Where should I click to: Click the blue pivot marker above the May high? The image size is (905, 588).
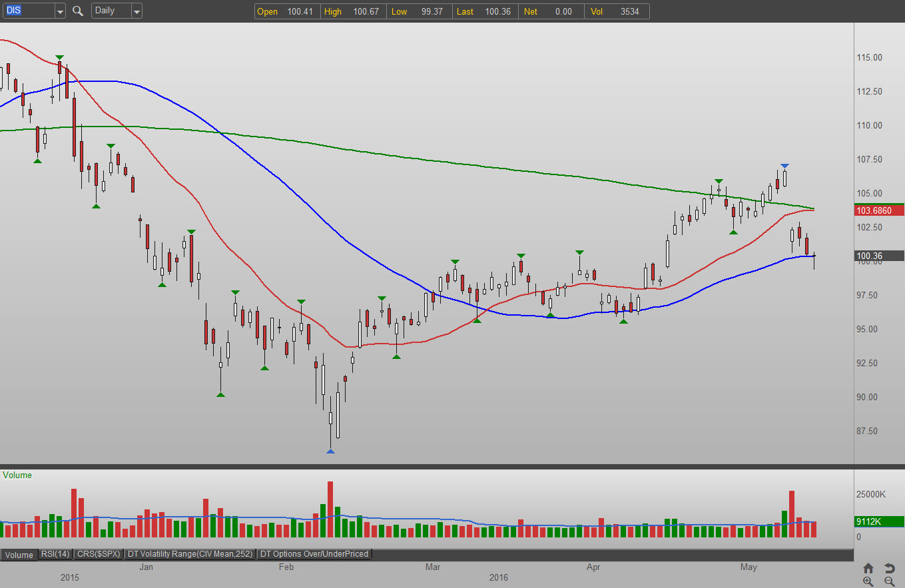pyautogui.click(x=784, y=166)
